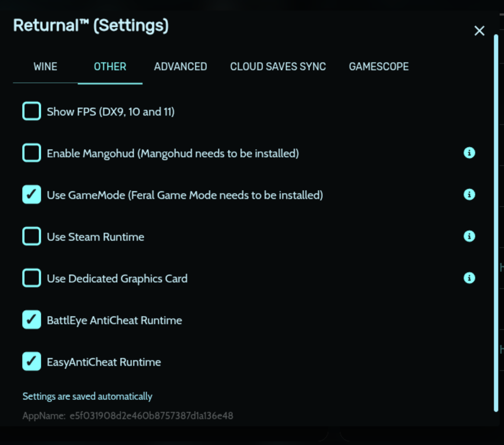
Task: Open the GAMESCOPE tab
Action: [379, 67]
